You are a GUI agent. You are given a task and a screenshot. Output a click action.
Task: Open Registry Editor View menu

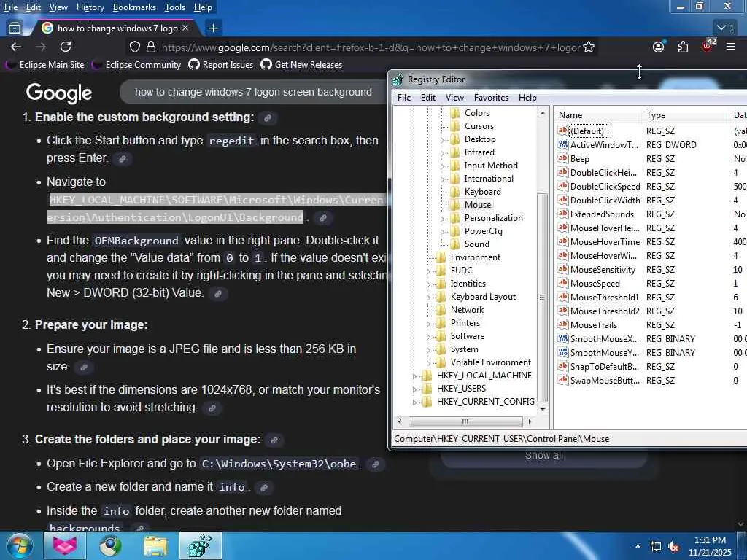click(454, 98)
